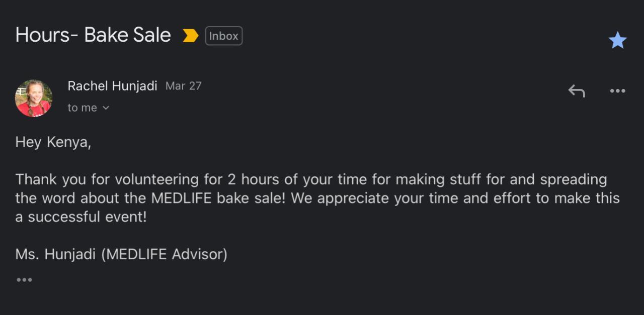The width and height of the screenshot is (644, 315).
Task: Click sender name Rachel Hunjadi
Action: pyautogui.click(x=112, y=86)
